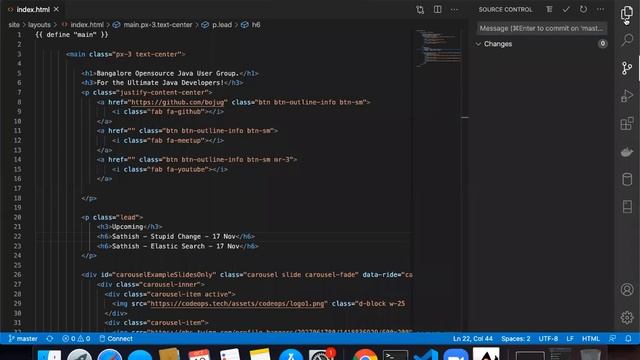Viewport: 640px width, 360px height.
Task: Click the feedback icon in status bar
Action: [x=613, y=338]
